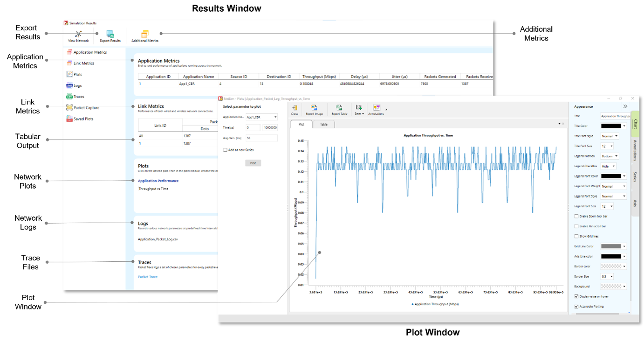Uncheck Display value on hover
644x343 pixels.
click(576, 296)
